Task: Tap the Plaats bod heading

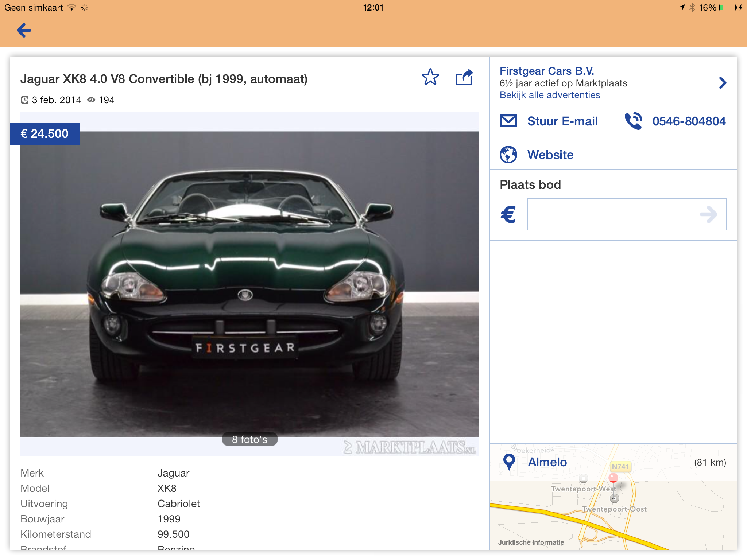Action: (530, 184)
